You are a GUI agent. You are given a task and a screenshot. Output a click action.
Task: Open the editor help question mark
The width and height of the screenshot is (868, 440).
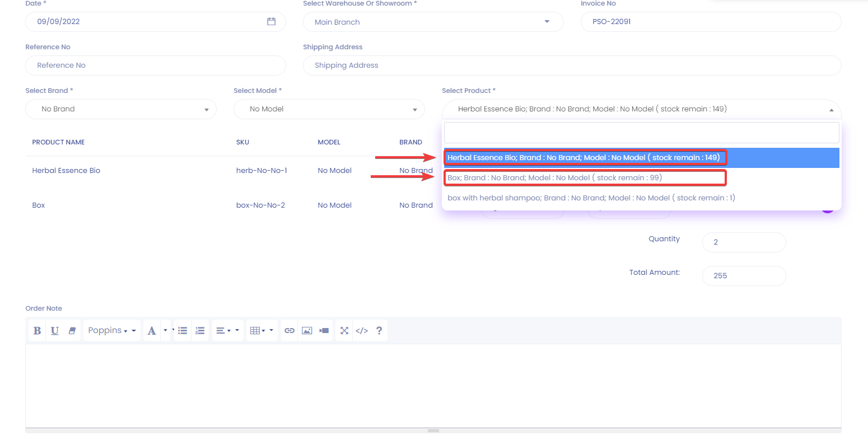379,330
